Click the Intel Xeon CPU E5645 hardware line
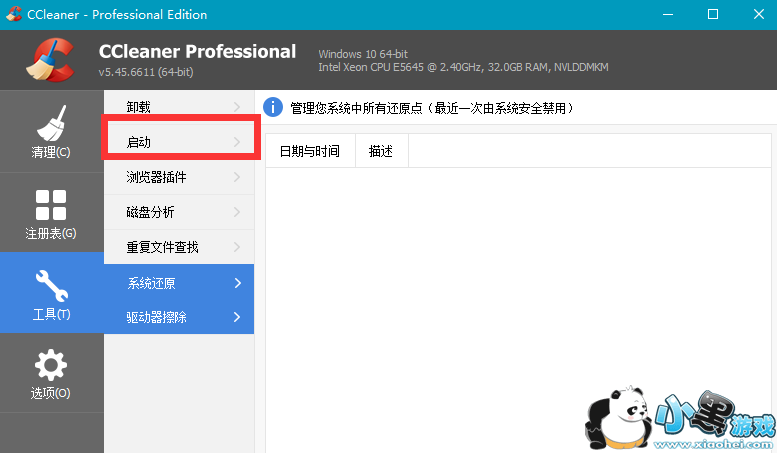 tap(463, 67)
